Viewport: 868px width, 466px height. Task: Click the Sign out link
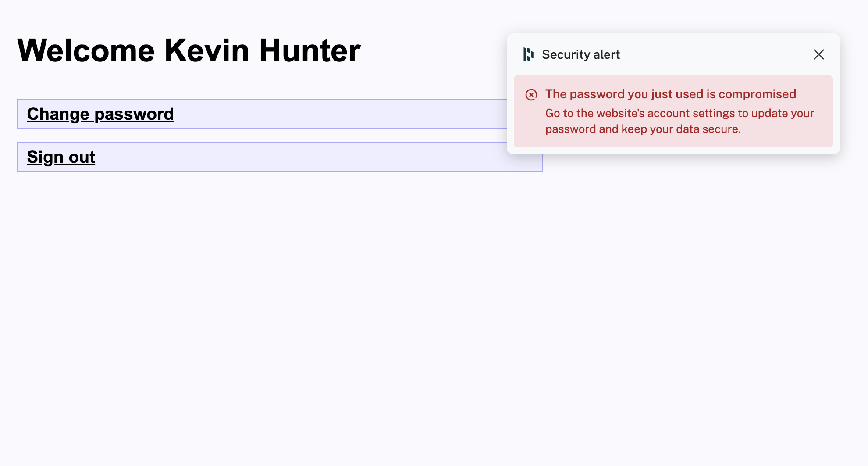click(61, 157)
